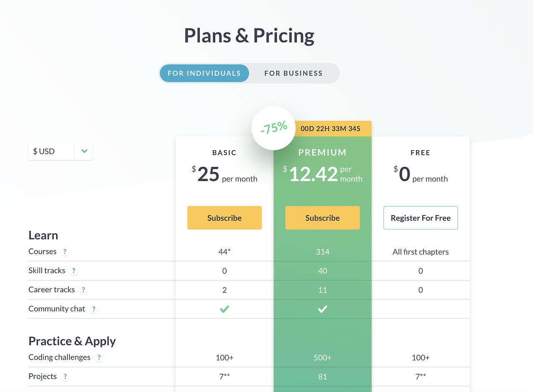Switch to the For Individuals plans

[204, 73]
